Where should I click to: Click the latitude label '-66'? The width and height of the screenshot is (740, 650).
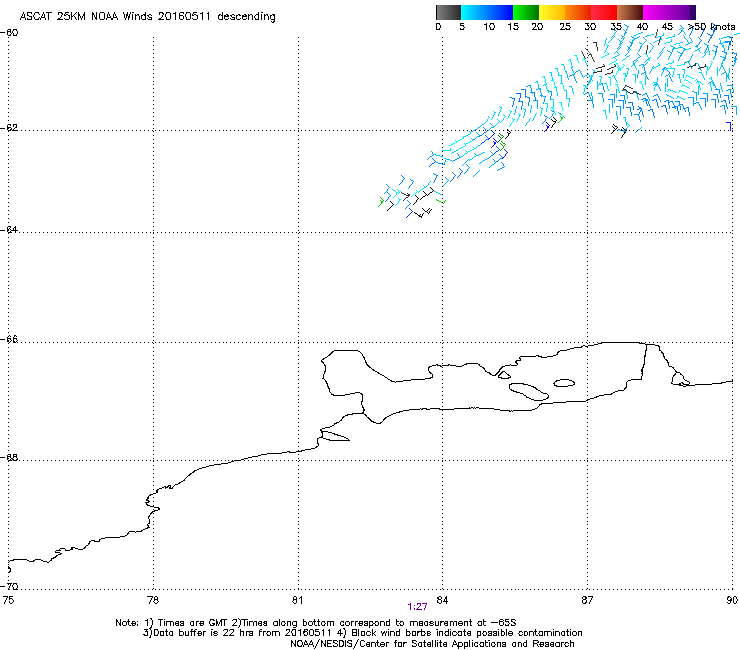click(10, 340)
